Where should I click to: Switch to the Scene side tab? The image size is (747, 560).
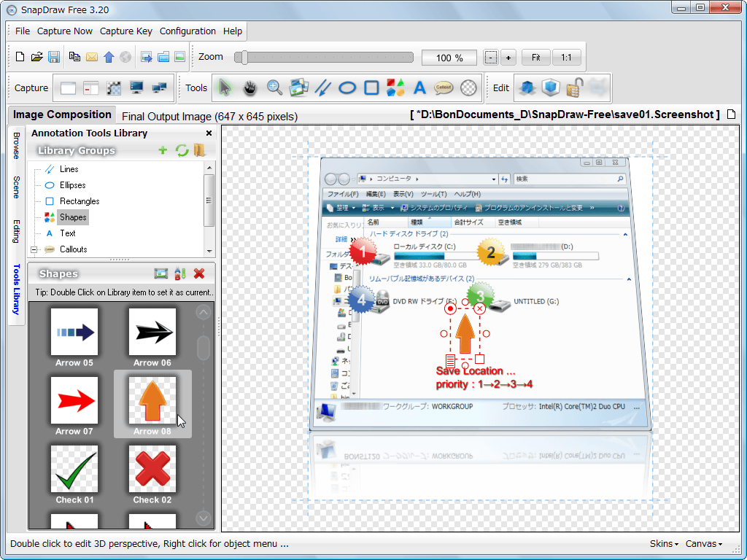(16, 187)
